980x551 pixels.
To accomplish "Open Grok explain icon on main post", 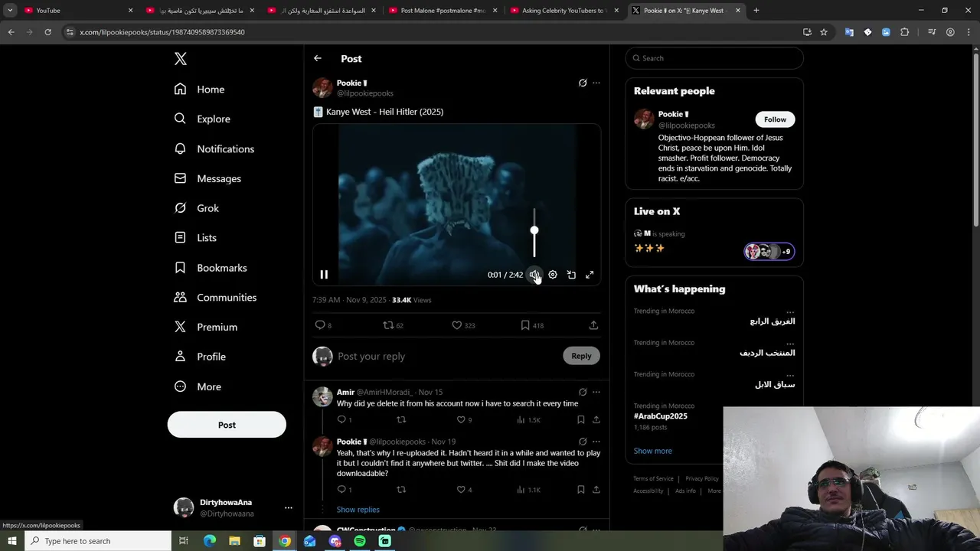I will pyautogui.click(x=583, y=83).
